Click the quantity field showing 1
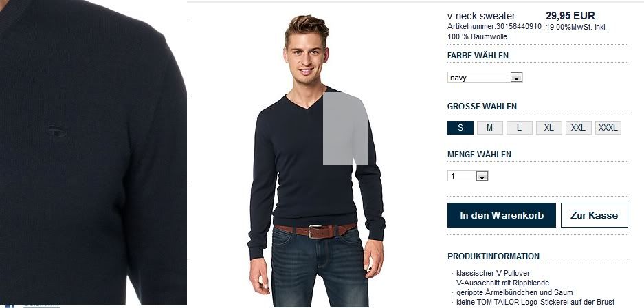This screenshot has height=308, width=644. (x=467, y=177)
